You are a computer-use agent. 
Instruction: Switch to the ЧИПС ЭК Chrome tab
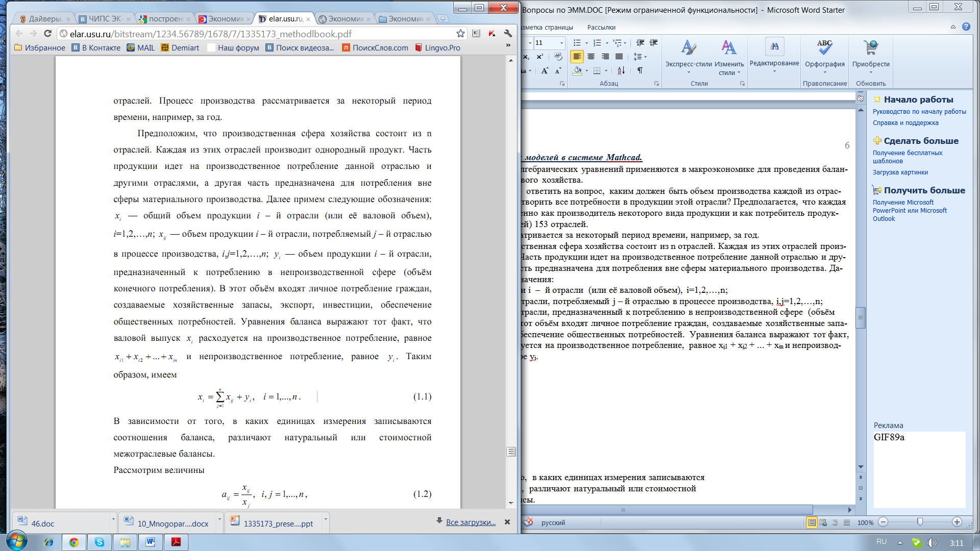click(x=105, y=19)
